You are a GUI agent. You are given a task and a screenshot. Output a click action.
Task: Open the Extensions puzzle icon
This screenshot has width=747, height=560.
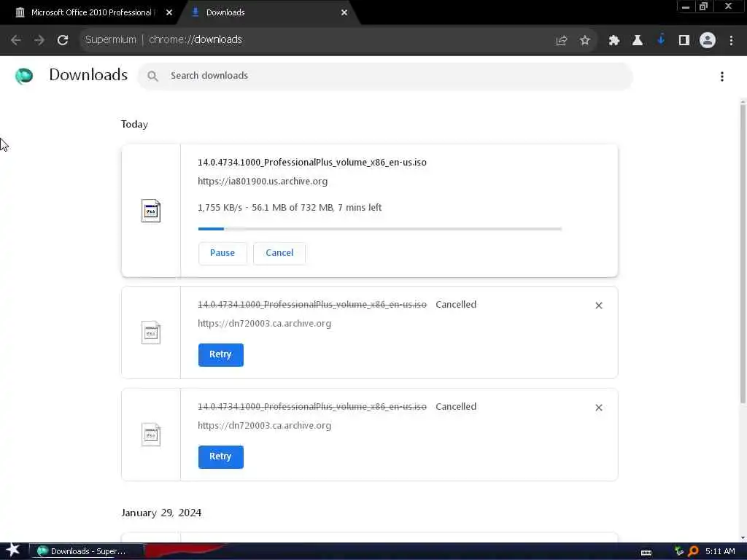pos(614,41)
